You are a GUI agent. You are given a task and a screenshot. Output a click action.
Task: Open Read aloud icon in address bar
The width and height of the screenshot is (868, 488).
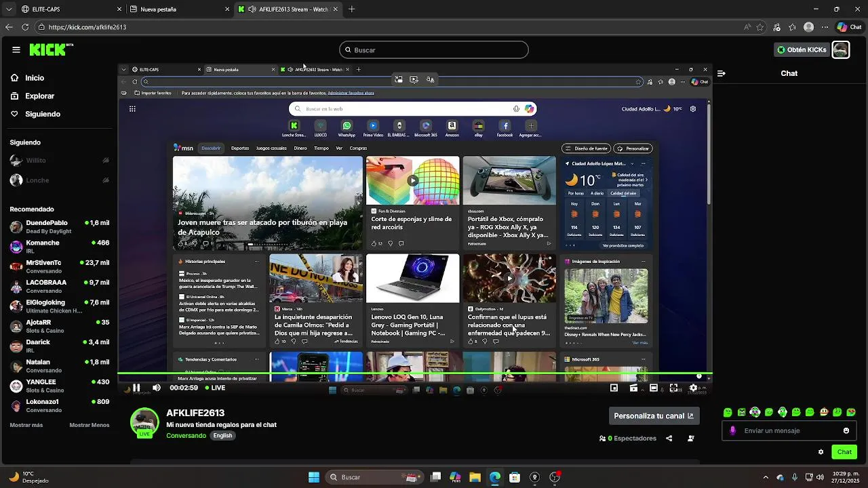pos(747,27)
